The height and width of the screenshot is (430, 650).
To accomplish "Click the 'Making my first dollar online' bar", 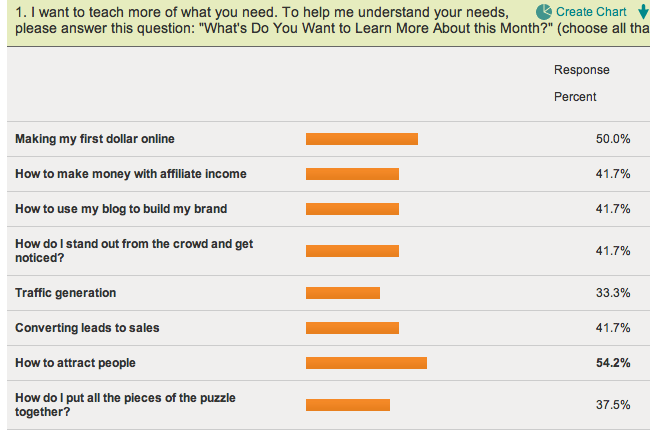I will (x=362, y=139).
